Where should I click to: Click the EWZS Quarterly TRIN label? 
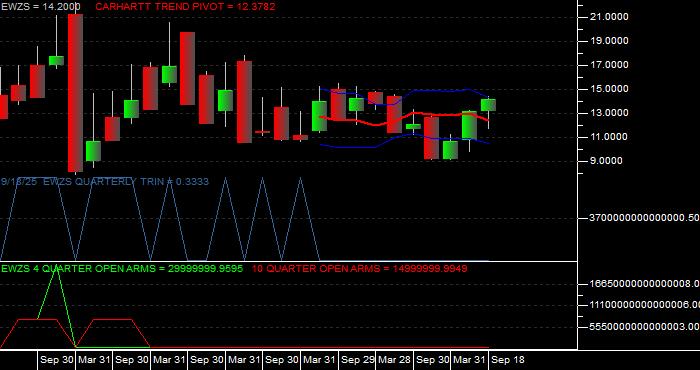pos(104,181)
